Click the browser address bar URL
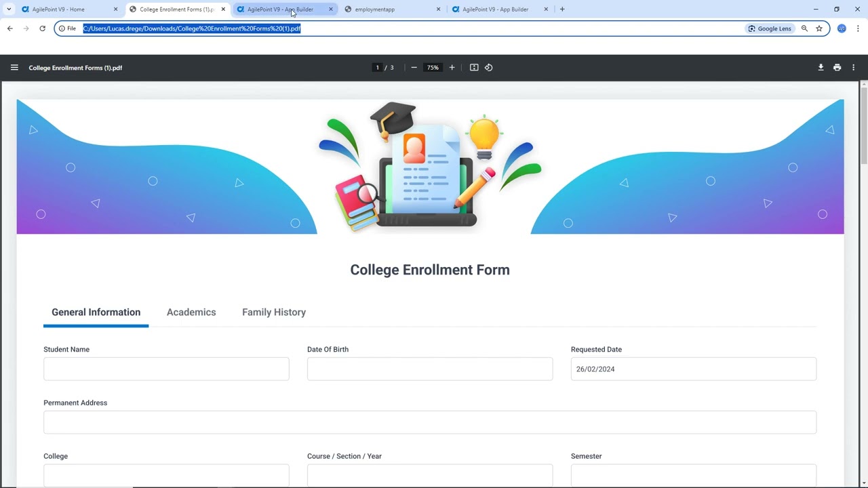Image resolution: width=868 pixels, height=488 pixels. click(192, 28)
